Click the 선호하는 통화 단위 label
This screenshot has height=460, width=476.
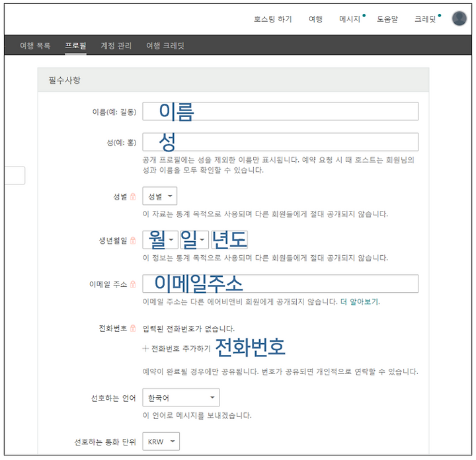(x=105, y=441)
